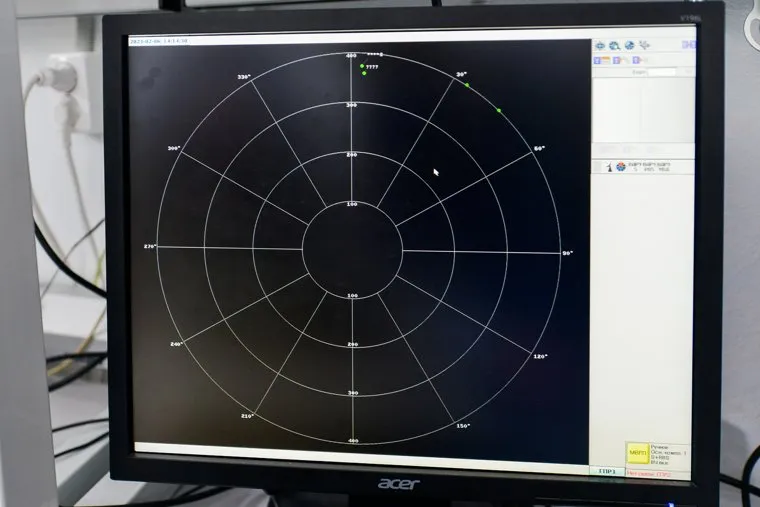The height and width of the screenshot is (507, 760).
Task: Click the lower green target near 0° bearing
Action: click(x=364, y=73)
